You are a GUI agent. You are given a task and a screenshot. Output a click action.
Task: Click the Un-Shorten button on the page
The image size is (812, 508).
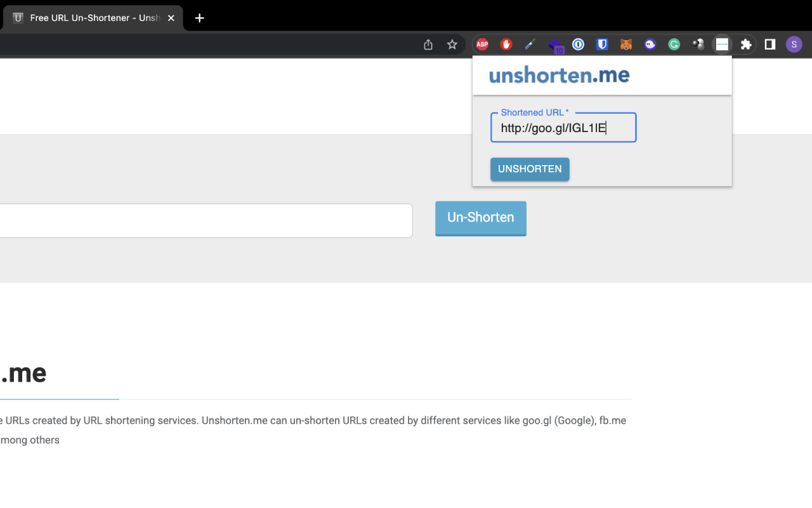(x=480, y=218)
